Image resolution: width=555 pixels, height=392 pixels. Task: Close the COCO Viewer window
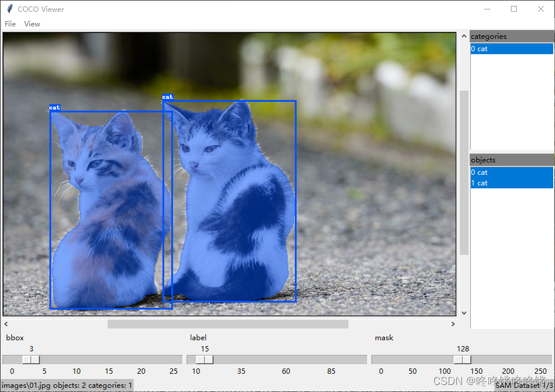coord(541,9)
